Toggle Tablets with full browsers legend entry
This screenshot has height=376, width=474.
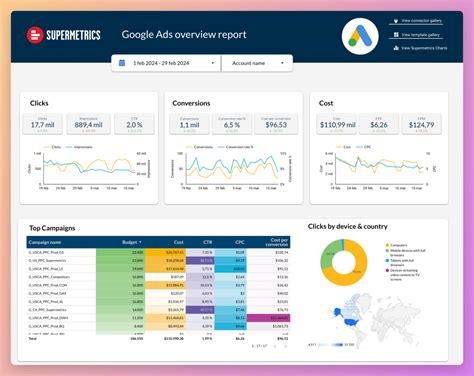click(400, 262)
